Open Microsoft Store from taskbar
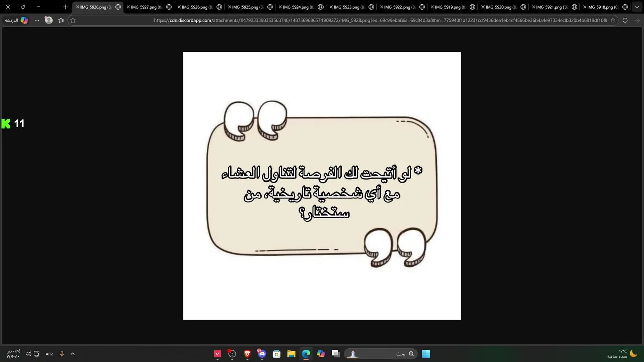The image size is (644, 362). [276, 354]
